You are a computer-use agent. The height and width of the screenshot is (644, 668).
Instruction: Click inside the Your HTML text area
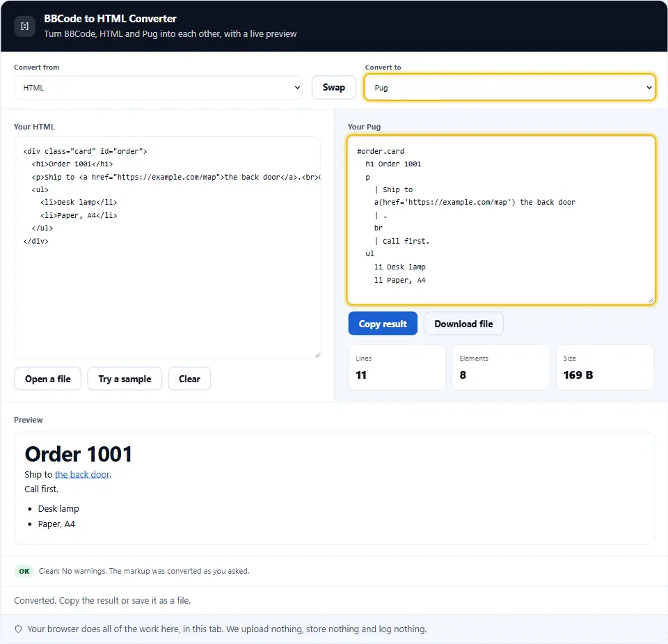(168, 248)
